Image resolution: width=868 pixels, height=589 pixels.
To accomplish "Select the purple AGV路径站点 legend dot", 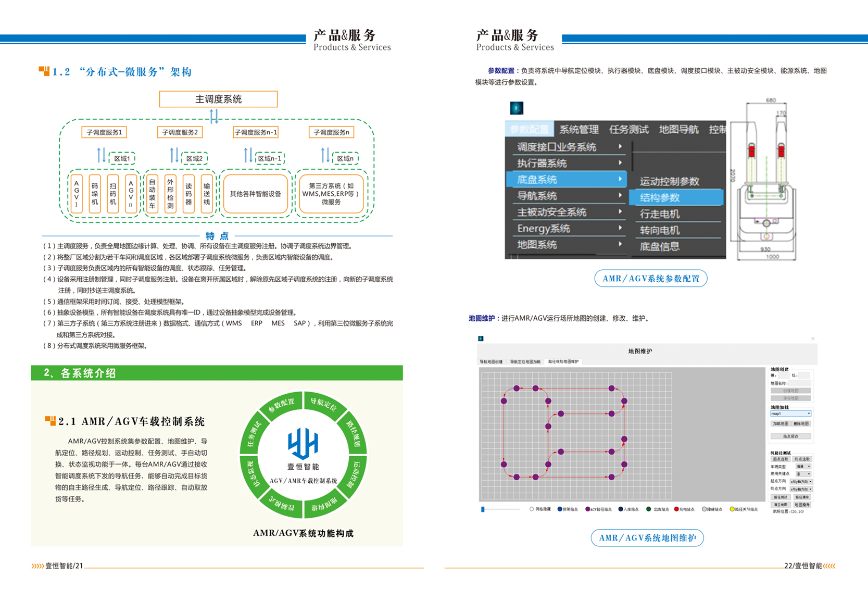I will click(x=588, y=509).
